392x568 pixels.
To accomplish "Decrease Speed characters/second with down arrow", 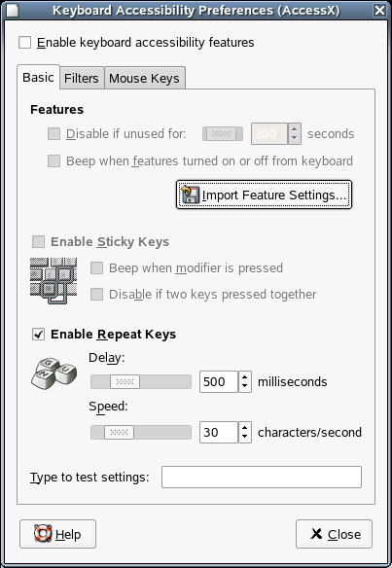I will coord(245,437).
